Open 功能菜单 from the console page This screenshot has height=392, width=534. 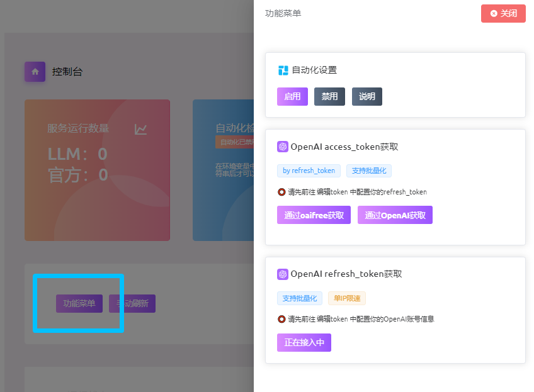click(x=79, y=303)
